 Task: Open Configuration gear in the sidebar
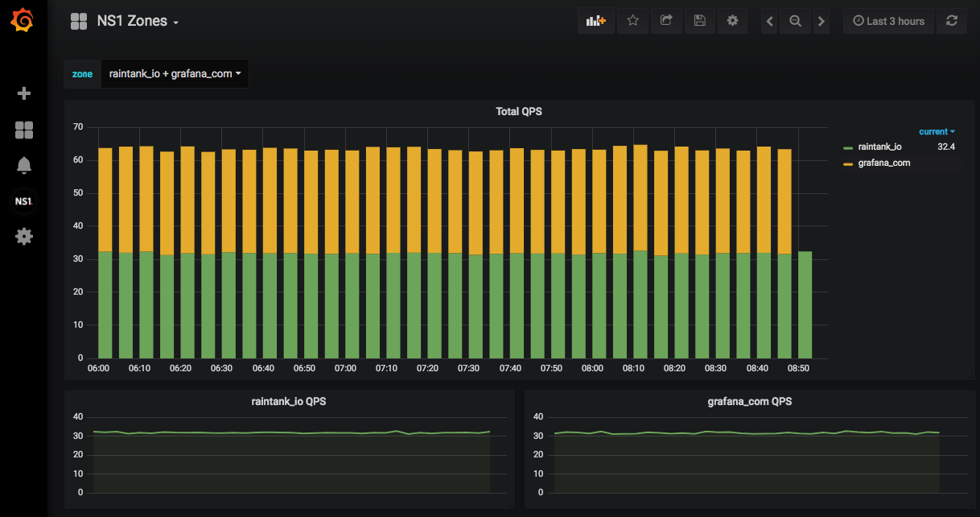click(24, 236)
